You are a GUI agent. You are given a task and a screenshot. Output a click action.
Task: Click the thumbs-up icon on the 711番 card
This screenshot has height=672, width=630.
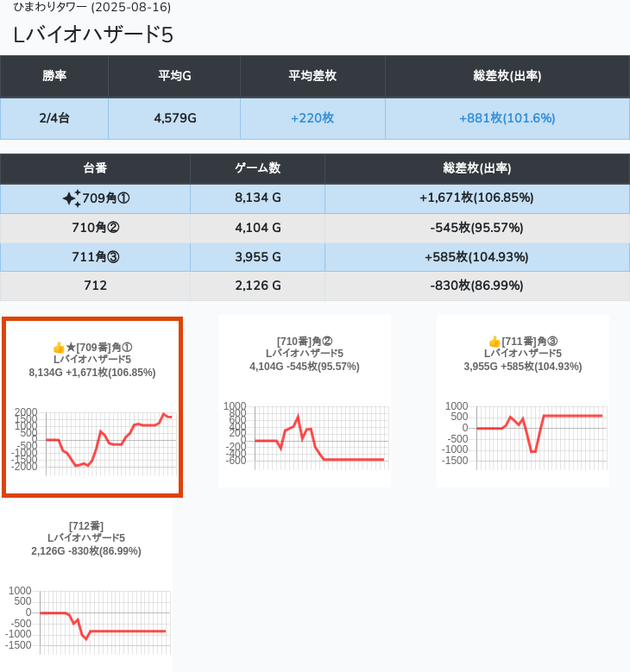(x=495, y=342)
